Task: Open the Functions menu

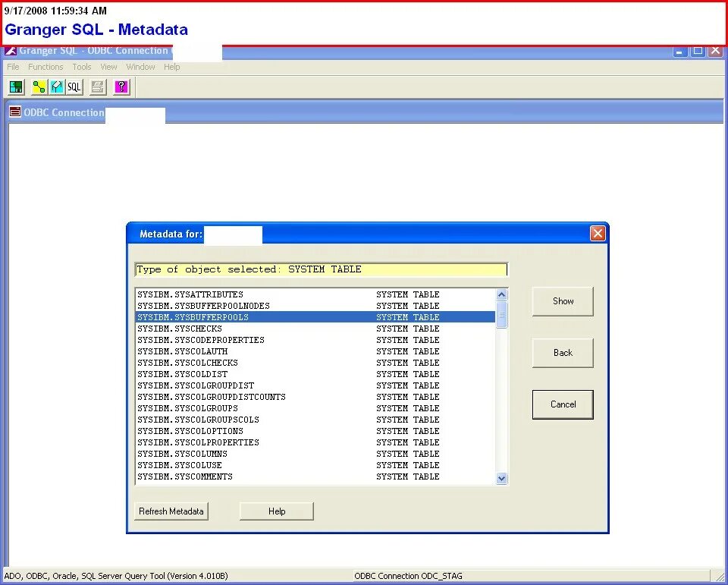Action: pos(45,67)
